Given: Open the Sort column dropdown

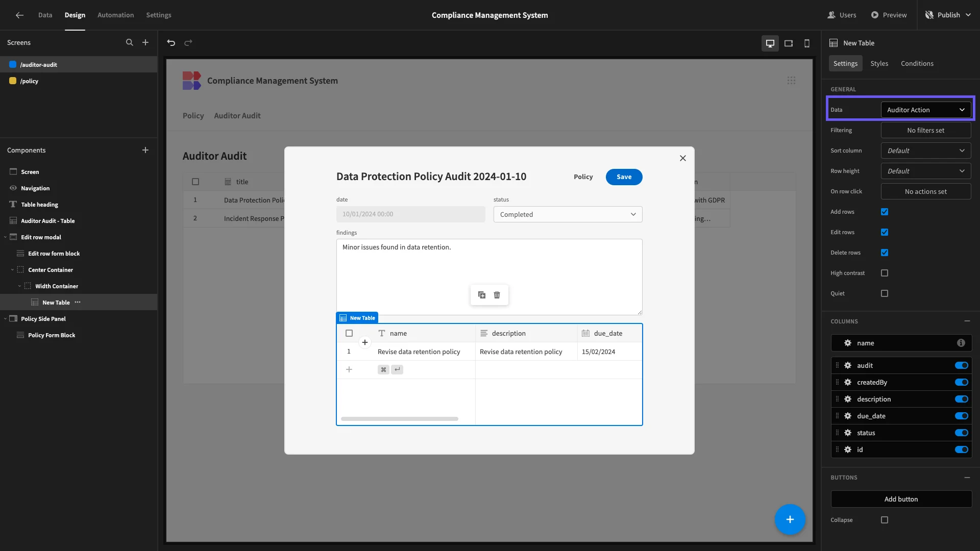Looking at the screenshot, I should click(x=926, y=151).
